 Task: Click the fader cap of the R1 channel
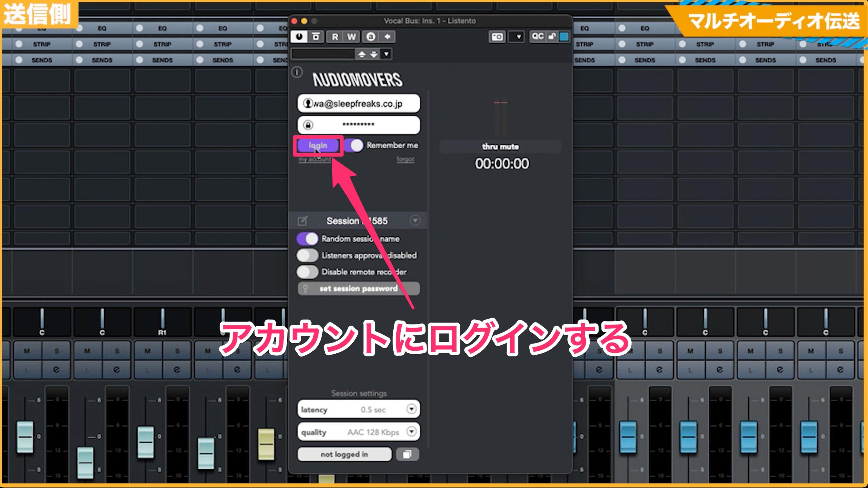(146, 442)
